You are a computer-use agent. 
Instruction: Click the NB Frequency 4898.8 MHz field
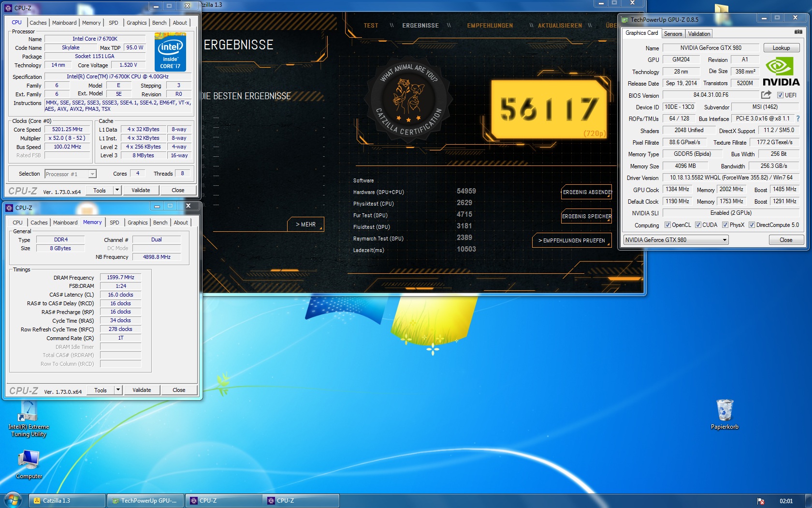157,257
